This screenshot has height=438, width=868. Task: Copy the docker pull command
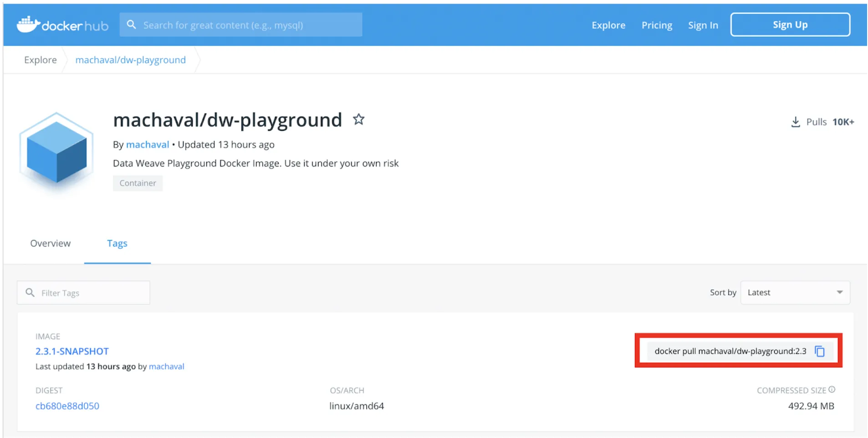(820, 351)
